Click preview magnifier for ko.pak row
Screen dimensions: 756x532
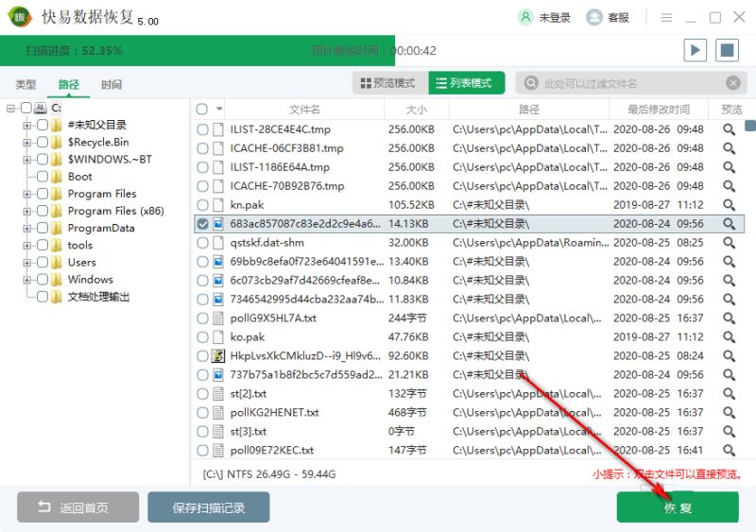point(729,337)
